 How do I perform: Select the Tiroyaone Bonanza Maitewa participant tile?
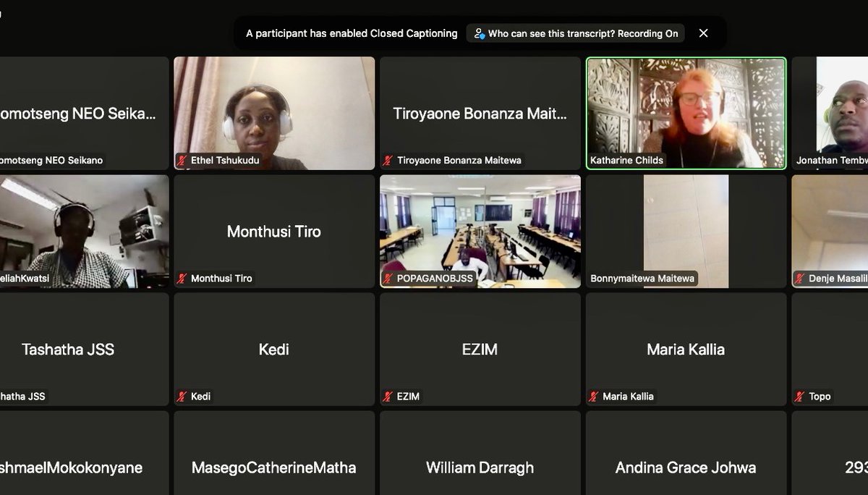point(480,114)
